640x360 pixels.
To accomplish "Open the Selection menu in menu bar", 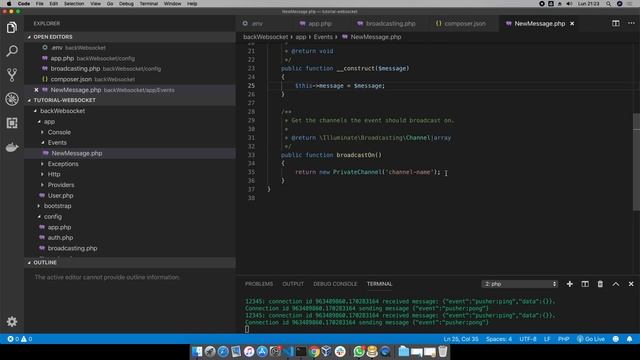I will pyautogui.click(x=74, y=4).
